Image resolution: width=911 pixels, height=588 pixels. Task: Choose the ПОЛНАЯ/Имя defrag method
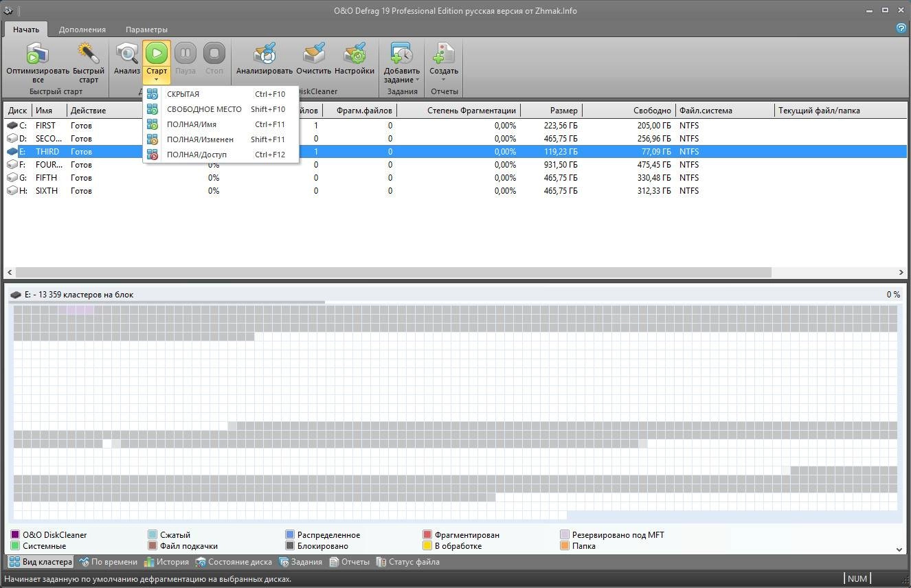221,124
